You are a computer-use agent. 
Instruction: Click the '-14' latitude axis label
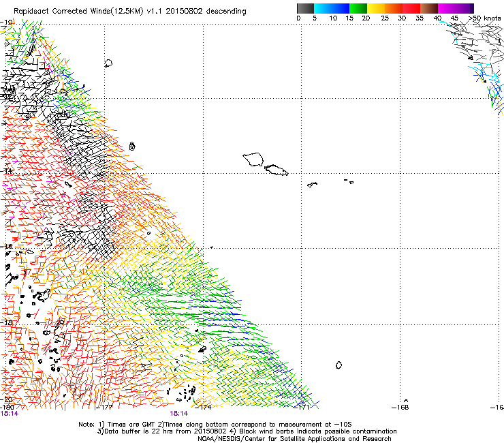tap(6, 171)
